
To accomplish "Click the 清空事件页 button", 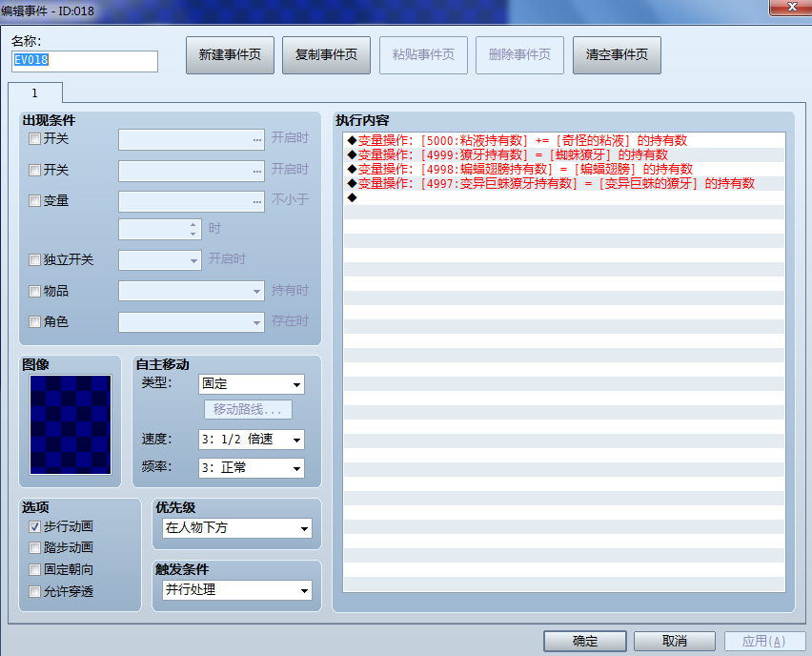I will (617, 55).
